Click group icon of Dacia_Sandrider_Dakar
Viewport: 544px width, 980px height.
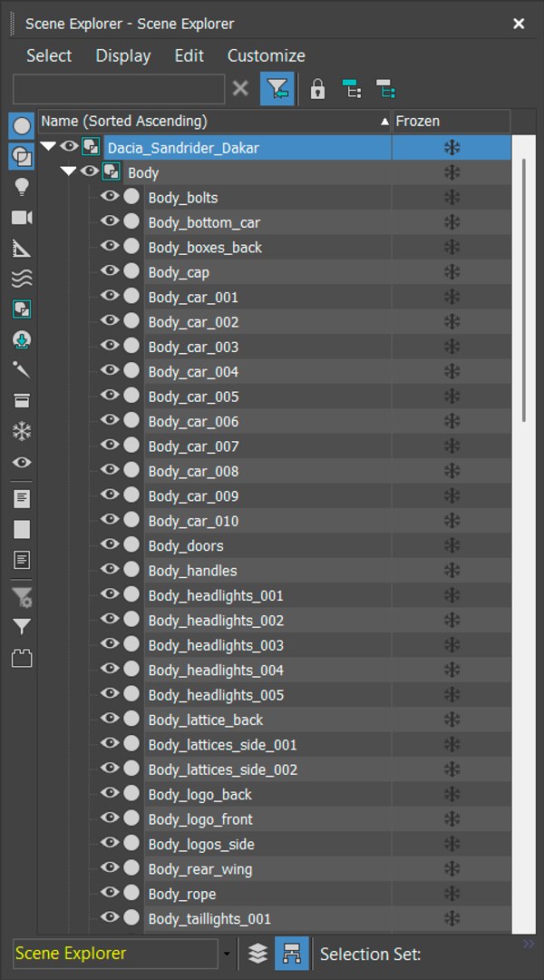92,148
